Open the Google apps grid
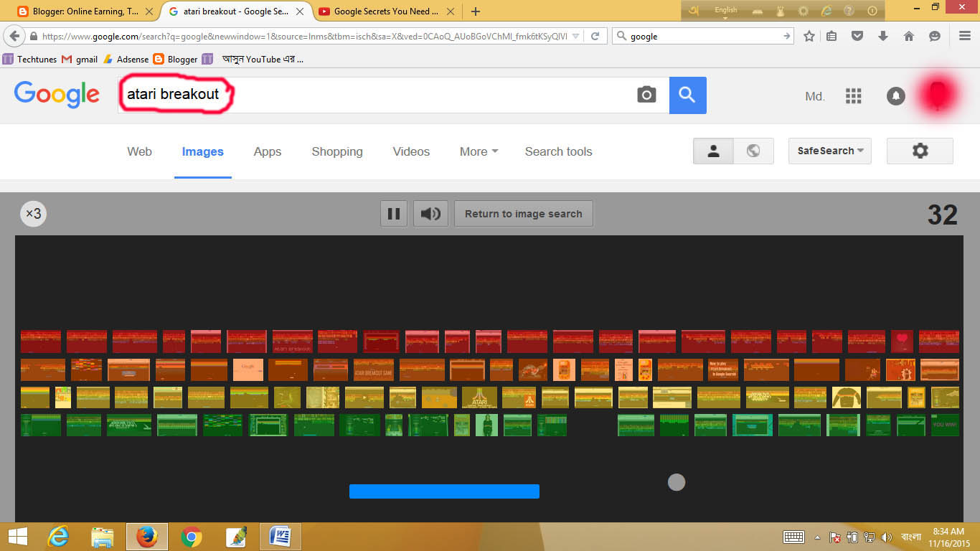The width and height of the screenshot is (980, 551). [853, 96]
